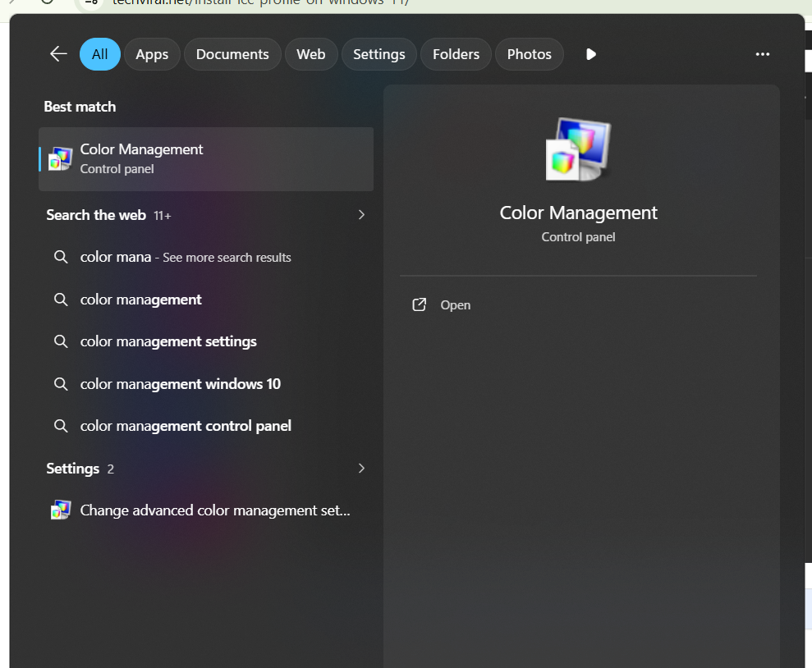Image resolution: width=812 pixels, height=668 pixels.
Task: Expand the Settings results chevron
Action: point(361,469)
